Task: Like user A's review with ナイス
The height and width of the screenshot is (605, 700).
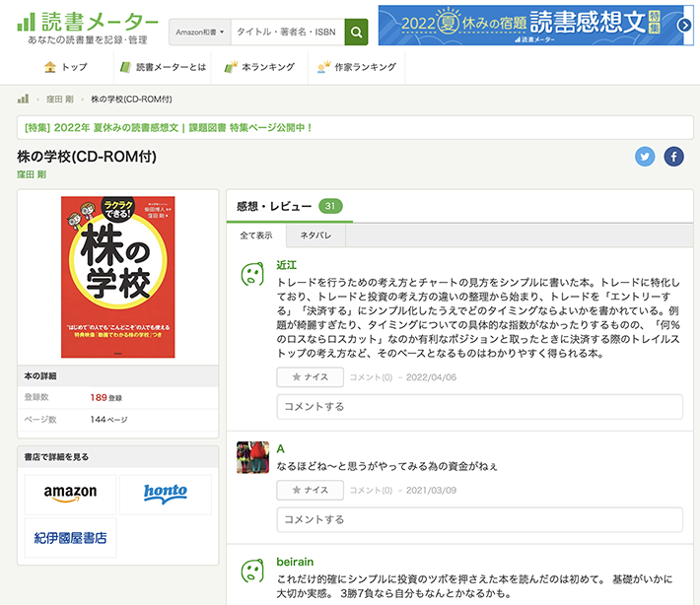Action: point(310,490)
